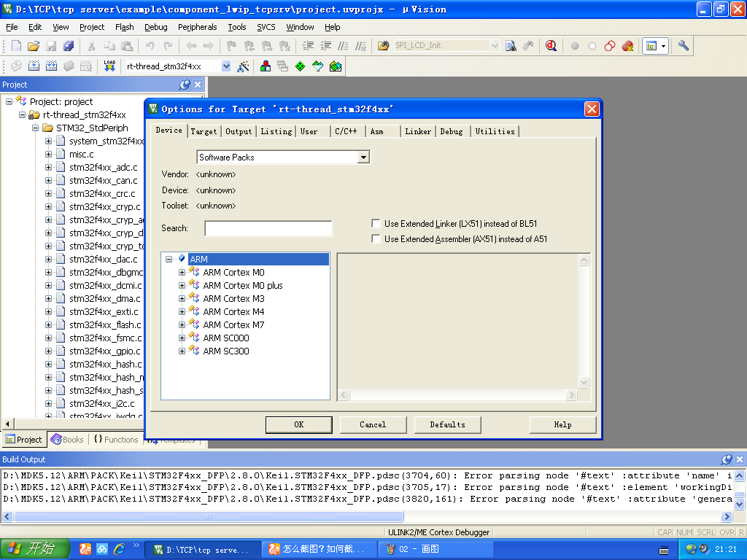Start the debug session icon
The height and width of the screenshot is (560, 747).
pyautogui.click(x=551, y=46)
